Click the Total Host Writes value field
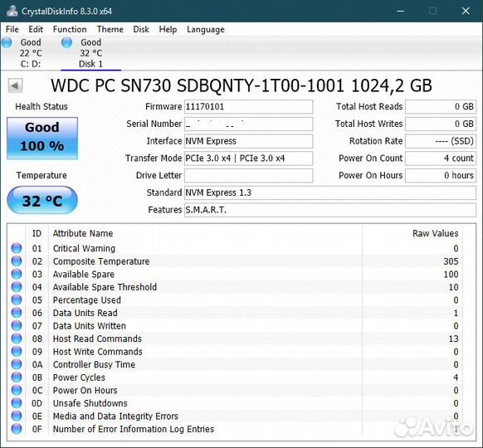 (x=441, y=124)
